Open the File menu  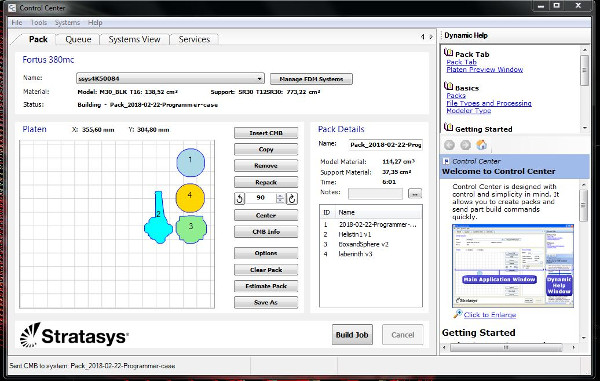pos(17,23)
